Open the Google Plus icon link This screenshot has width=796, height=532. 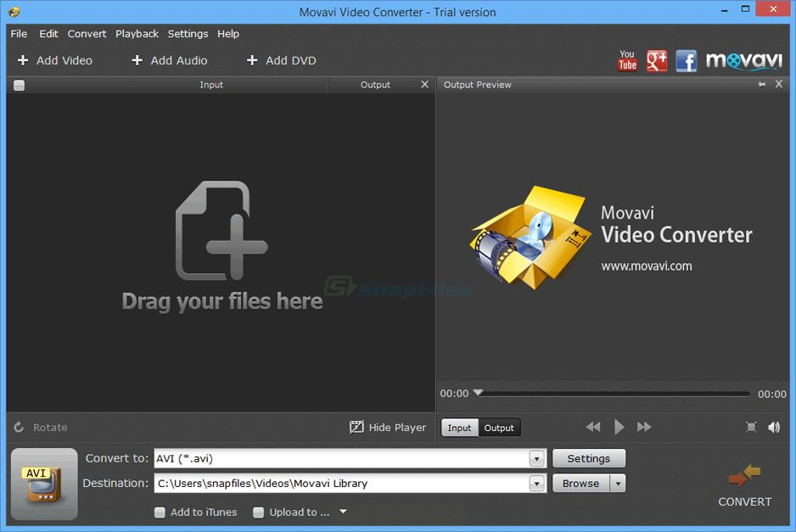click(657, 60)
